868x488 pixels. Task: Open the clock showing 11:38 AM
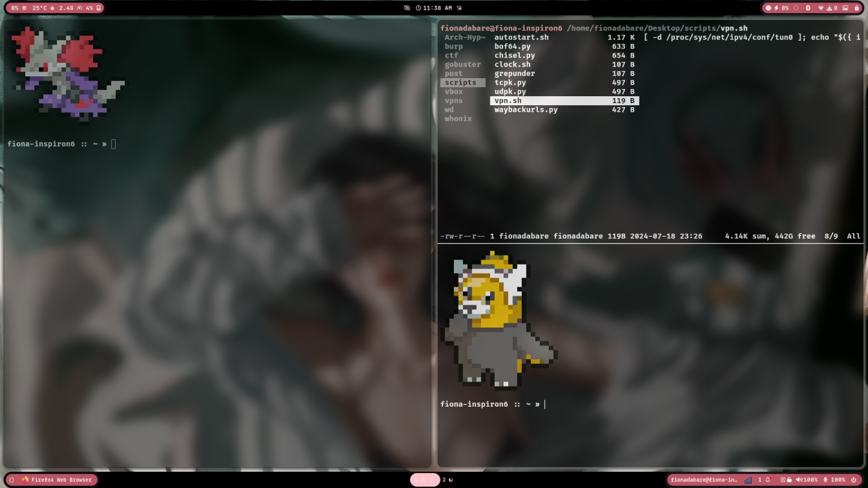point(433,8)
